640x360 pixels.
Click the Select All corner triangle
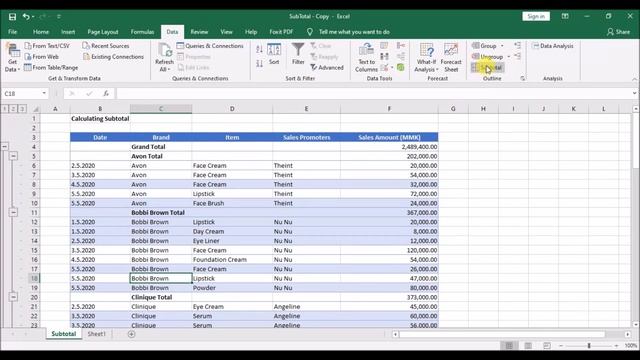(36, 109)
